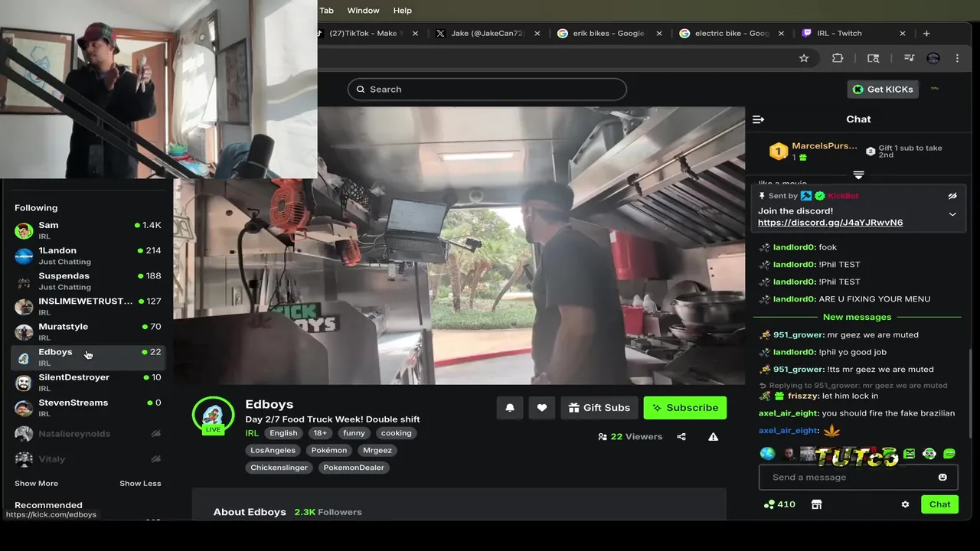This screenshot has height=551, width=980.
Task: Click the live stream video player
Action: click(459, 245)
